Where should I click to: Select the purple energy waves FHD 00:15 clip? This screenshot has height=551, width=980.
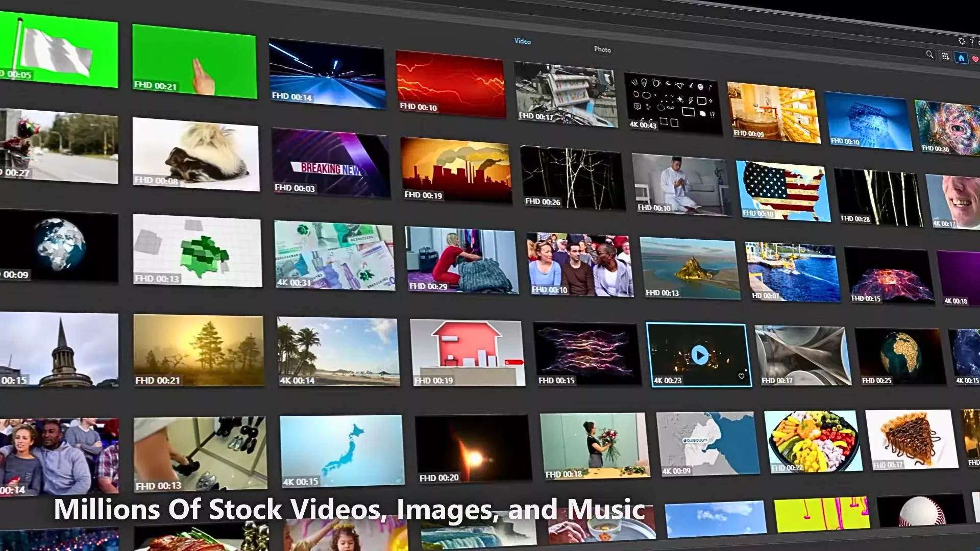pos(587,354)
